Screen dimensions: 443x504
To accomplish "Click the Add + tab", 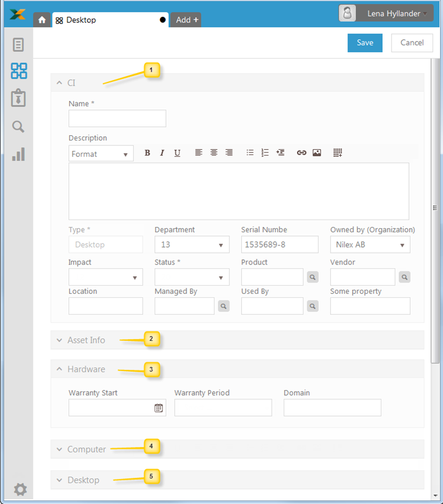I will pos(186,20).
